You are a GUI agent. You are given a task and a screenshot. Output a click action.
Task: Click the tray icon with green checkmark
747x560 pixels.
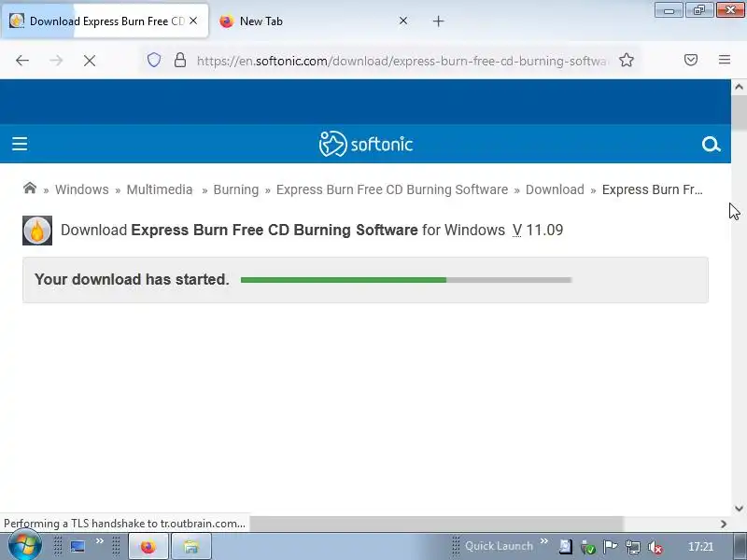tap(587, 547)
